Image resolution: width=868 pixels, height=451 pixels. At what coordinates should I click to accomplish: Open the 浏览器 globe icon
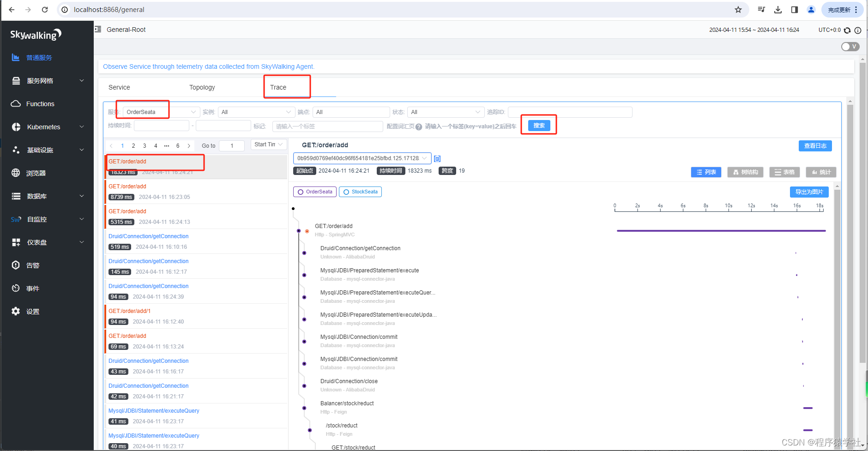coord(16,173)
